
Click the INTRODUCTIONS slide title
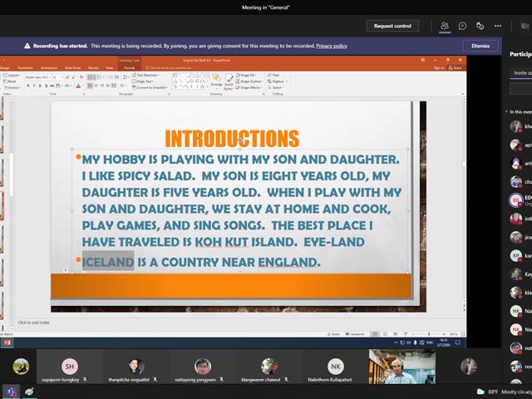pos(232,139)
